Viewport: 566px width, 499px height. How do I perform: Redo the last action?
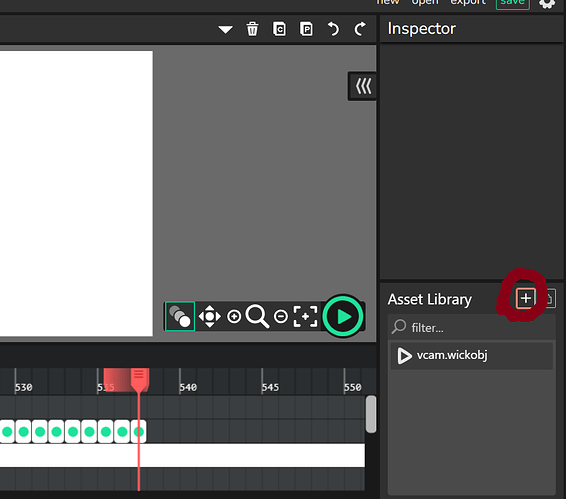(x=360, y=29)
